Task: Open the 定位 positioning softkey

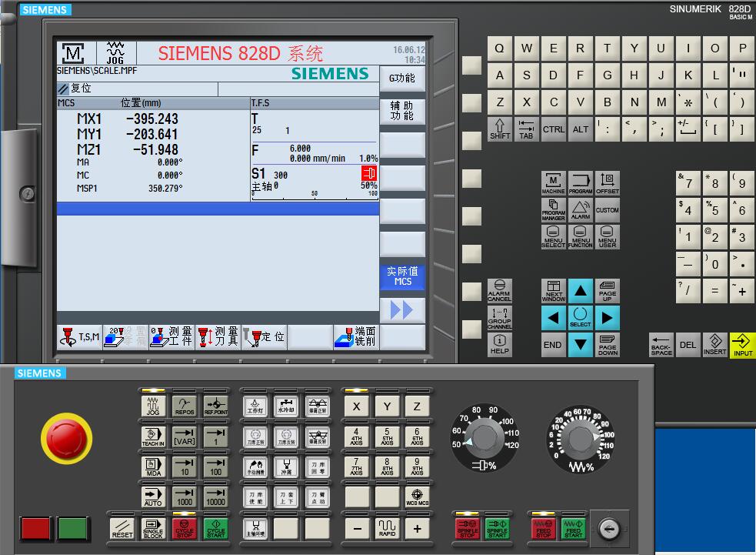Action: (264, 337)
